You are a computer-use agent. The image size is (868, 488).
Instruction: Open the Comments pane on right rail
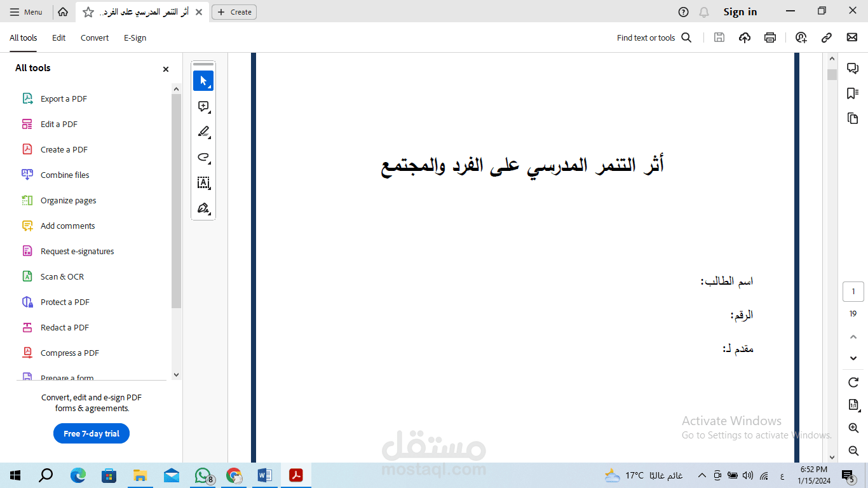853,69
